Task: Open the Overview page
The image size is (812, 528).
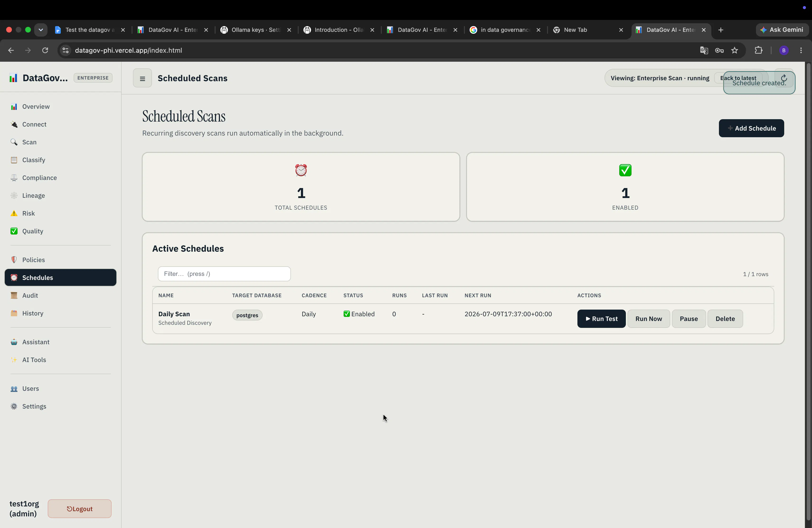Action: (60, 107)
